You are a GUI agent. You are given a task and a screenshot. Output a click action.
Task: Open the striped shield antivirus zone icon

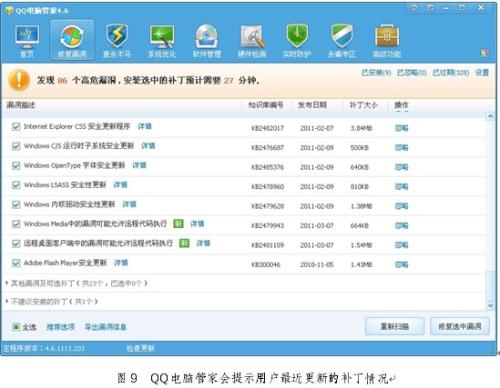[x=342, y=36]
